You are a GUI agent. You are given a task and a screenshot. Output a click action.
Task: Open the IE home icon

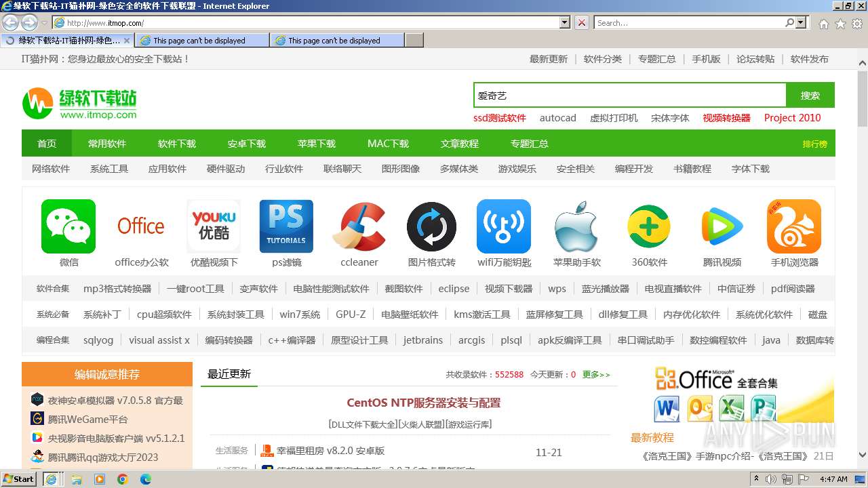click(x=823, y=24)
